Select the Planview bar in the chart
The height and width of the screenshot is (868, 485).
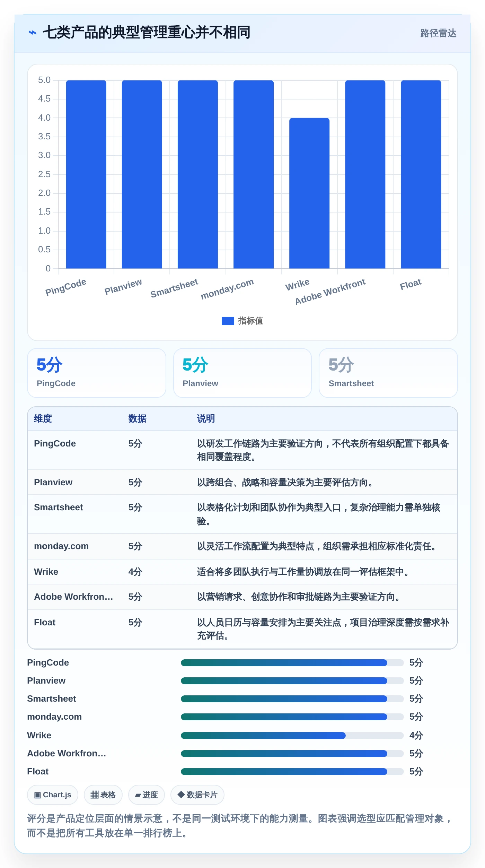click(142, 174)
